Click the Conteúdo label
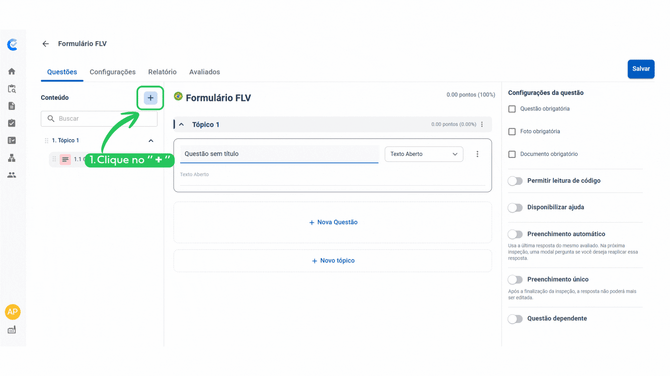Screen dimensions: 670x376 point(55,97)
